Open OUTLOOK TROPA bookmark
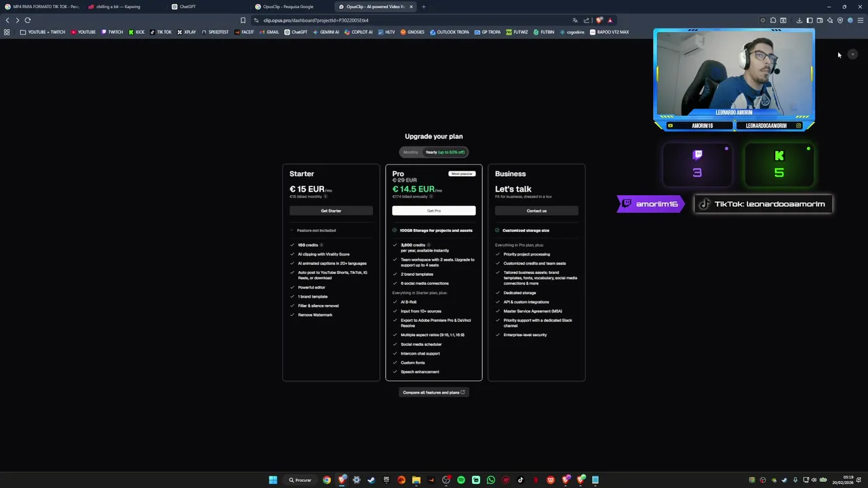 pyautogui.click(x=450, y=32)
